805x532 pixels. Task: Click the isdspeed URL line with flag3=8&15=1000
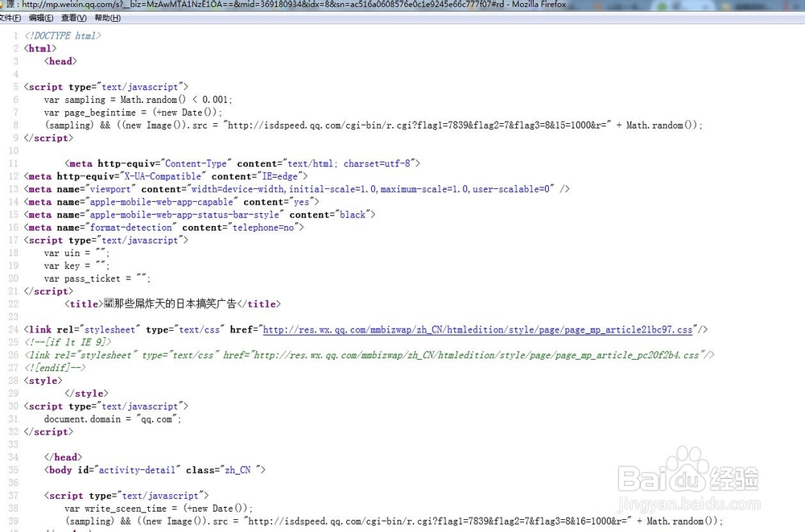coord(374,126)
